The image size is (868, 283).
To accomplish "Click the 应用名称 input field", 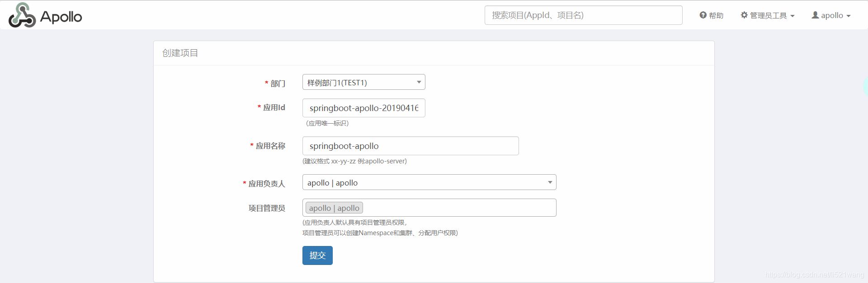I will pyautogui.click(x=410, y=146).
